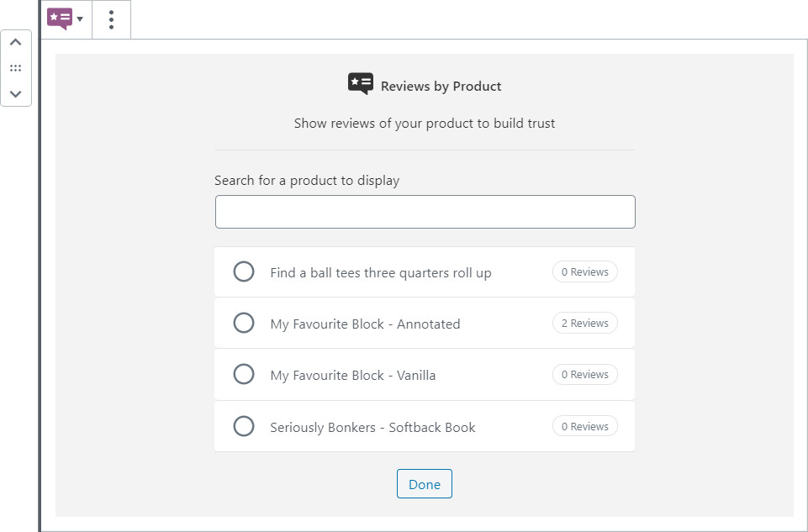
Task: Move block up with the up arrow
Action: [15, 43]
